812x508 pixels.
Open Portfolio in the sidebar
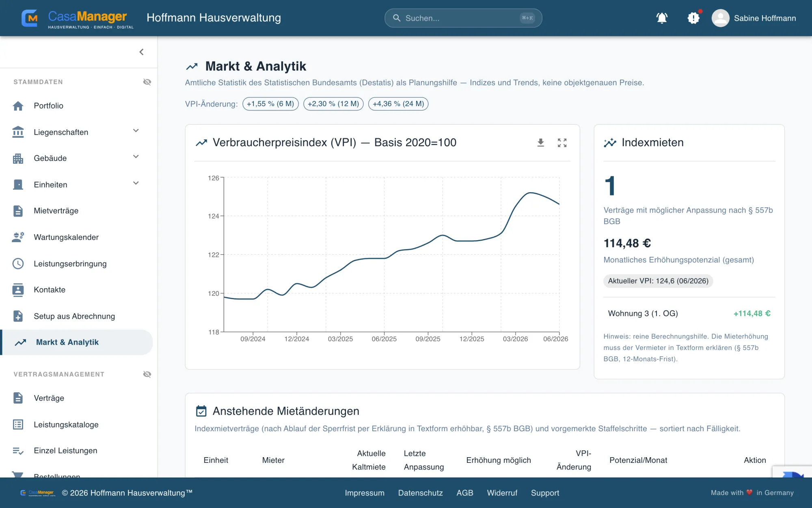click(x=77, y=106)
